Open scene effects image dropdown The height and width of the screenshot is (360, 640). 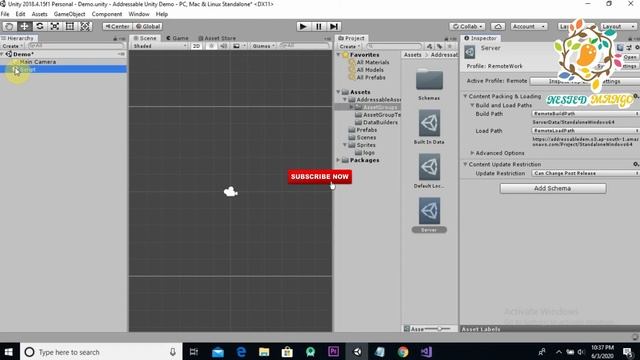pyautogui.click(x=239, y=46)
